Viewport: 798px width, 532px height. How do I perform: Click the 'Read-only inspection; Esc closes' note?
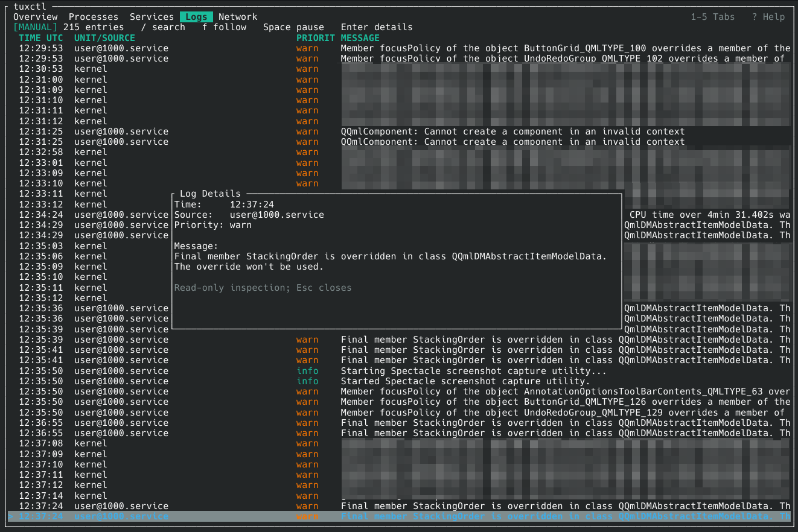pyautogui.click(x=263, y=288)
